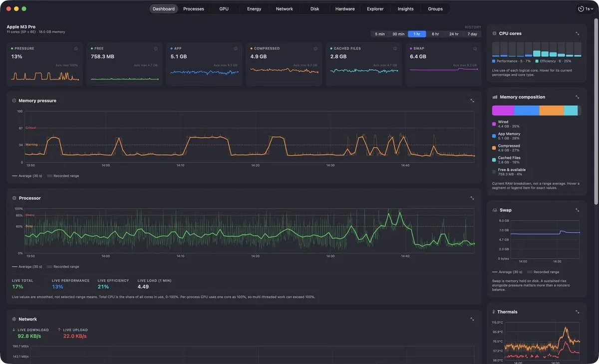Click the Network globe icon
This screenshot has height=364, width=599.
pos(14,319)
